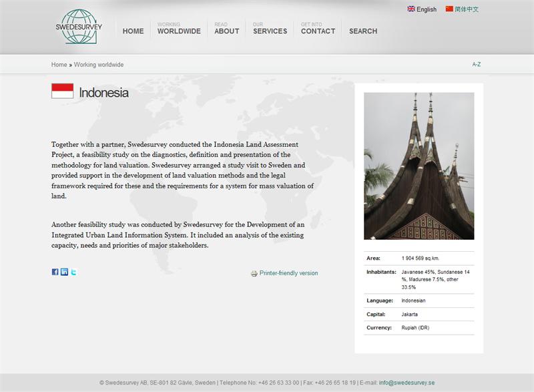
Task: Open Printer-friendly version link
Action: 288,273
